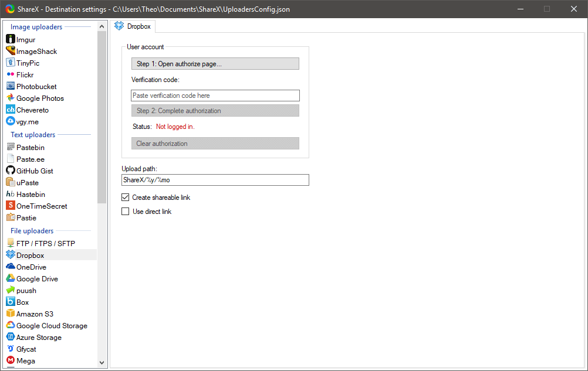Select the Photobucket icon

pyautogui.click(x=11, y=86)
